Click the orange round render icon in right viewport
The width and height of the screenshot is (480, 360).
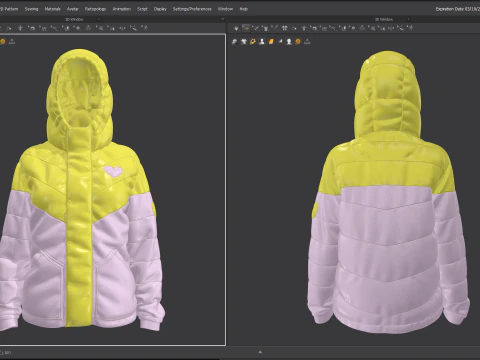[298, 42]
